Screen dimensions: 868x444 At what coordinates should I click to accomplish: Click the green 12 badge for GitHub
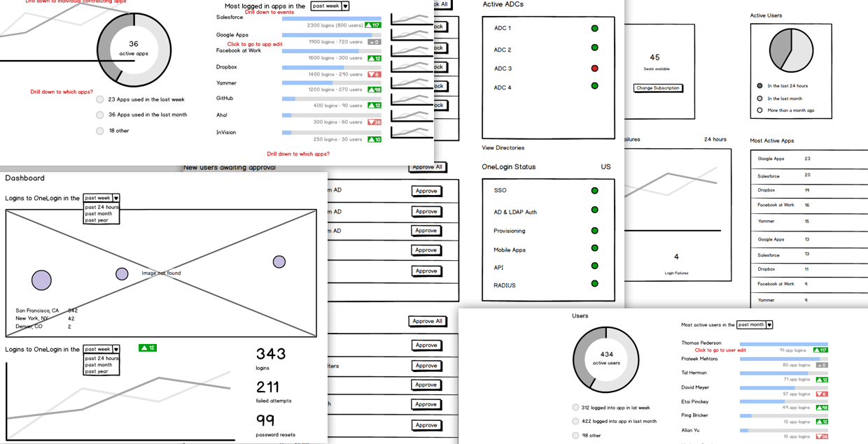[374, 106]
